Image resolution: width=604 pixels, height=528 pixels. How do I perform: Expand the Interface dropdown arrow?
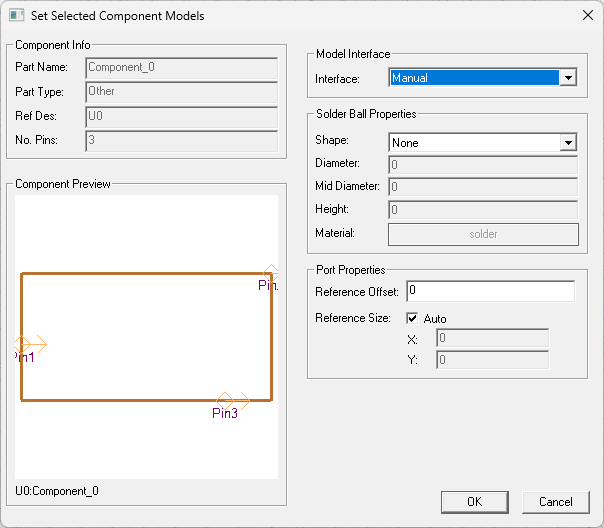(x=568, y=78)
